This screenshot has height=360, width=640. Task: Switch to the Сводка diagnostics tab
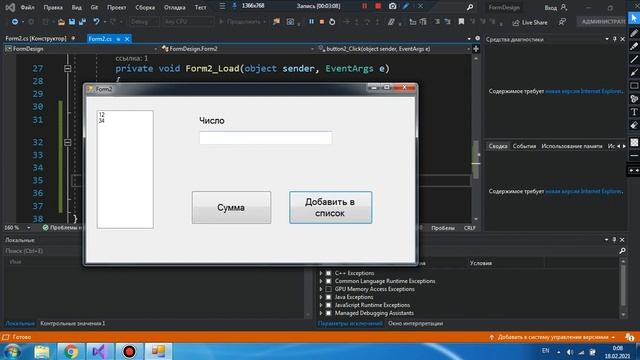click(x=498, y=146)
